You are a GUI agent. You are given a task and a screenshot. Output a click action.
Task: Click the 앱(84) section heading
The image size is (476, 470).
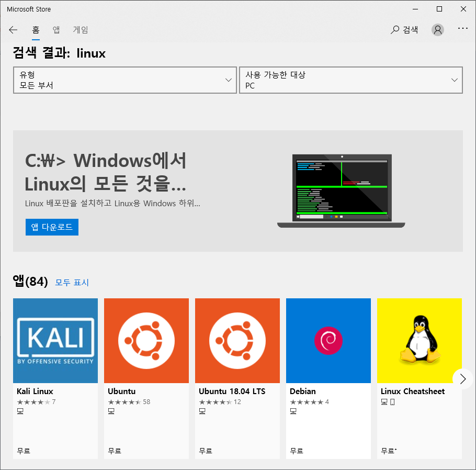(30, 282)
